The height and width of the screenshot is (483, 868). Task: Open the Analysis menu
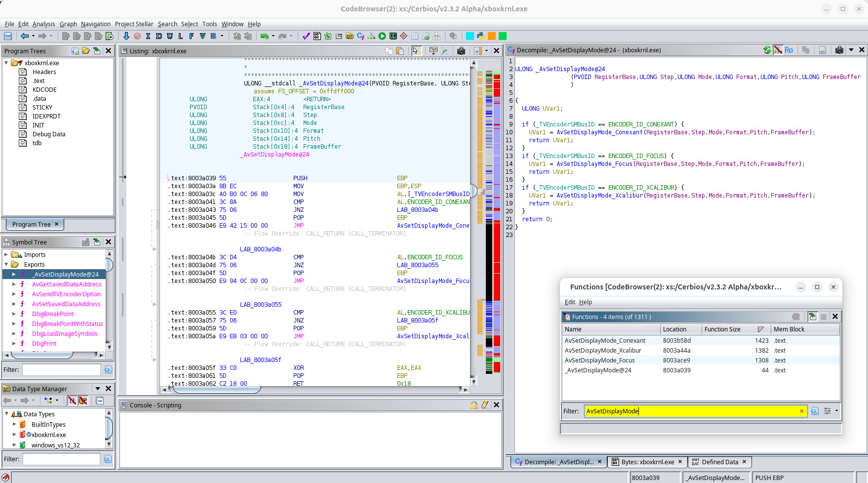pyautogui.click(x=43, y=24)
